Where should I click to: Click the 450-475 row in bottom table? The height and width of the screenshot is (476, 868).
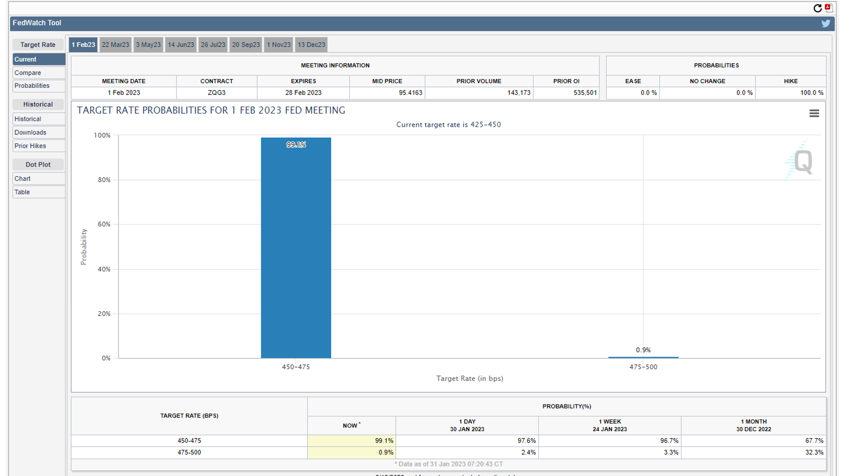coord(448,441)
